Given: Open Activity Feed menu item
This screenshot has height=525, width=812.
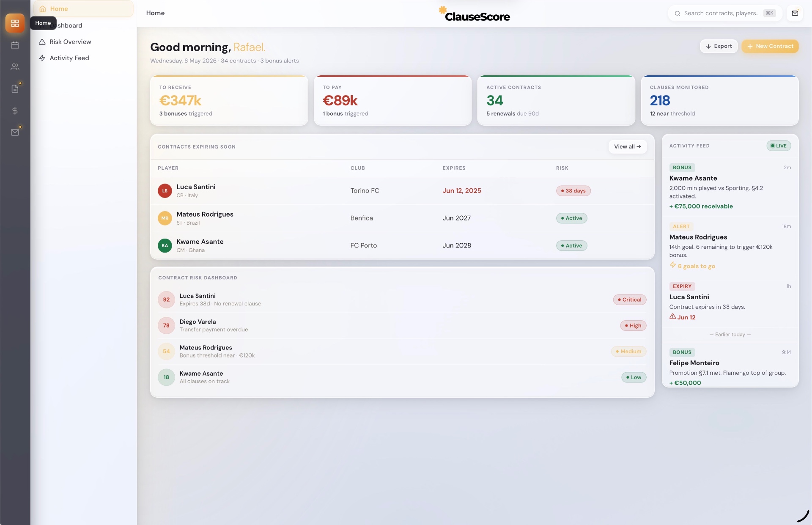Looking at the screenshot, I should pyautogui.click(x=84, y=58).
